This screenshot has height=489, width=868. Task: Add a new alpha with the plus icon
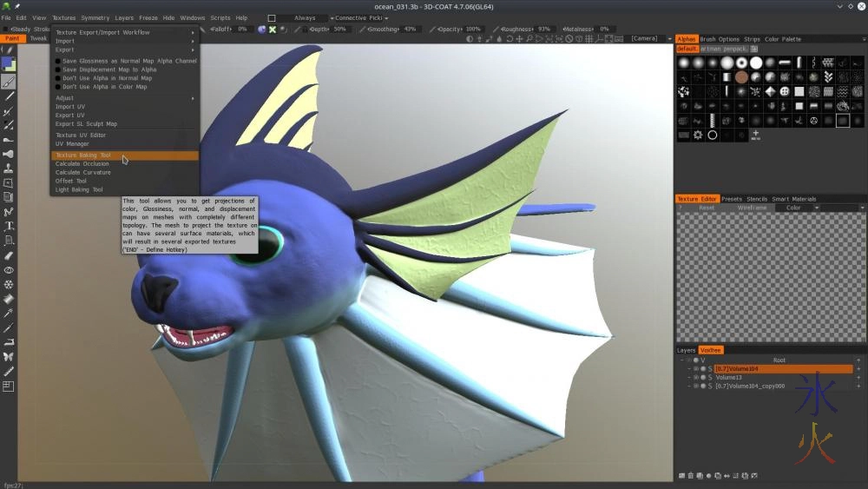[755, 134]
